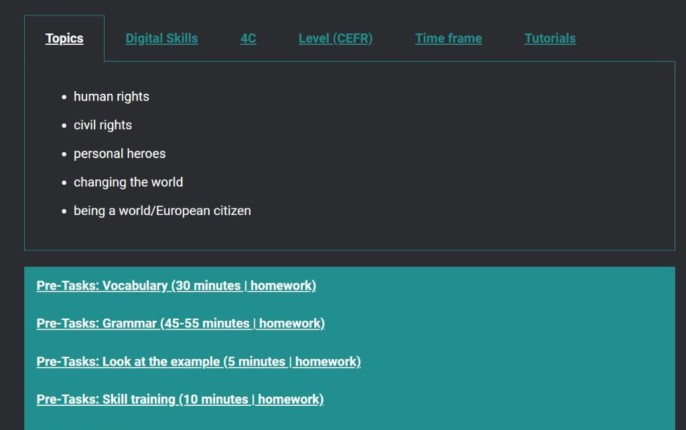Click 'changing the world' list item
This screenshot has width=686, height=430.
pos(128,183)
